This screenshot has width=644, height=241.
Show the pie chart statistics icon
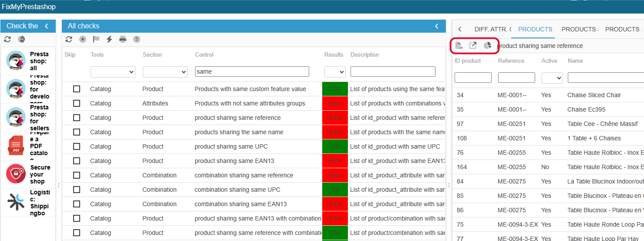pos(487,45)
